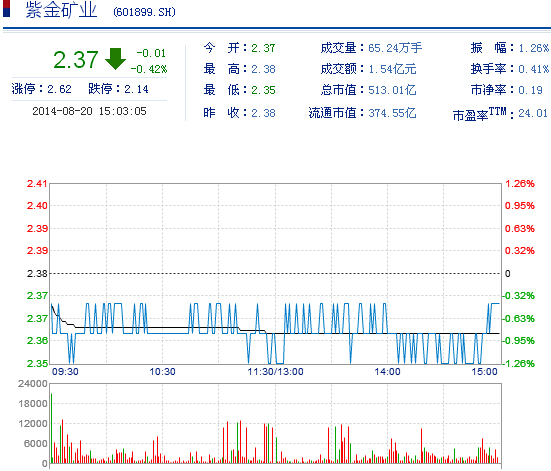Click the 换手率 value 0.41%

(x=534, y=69)
